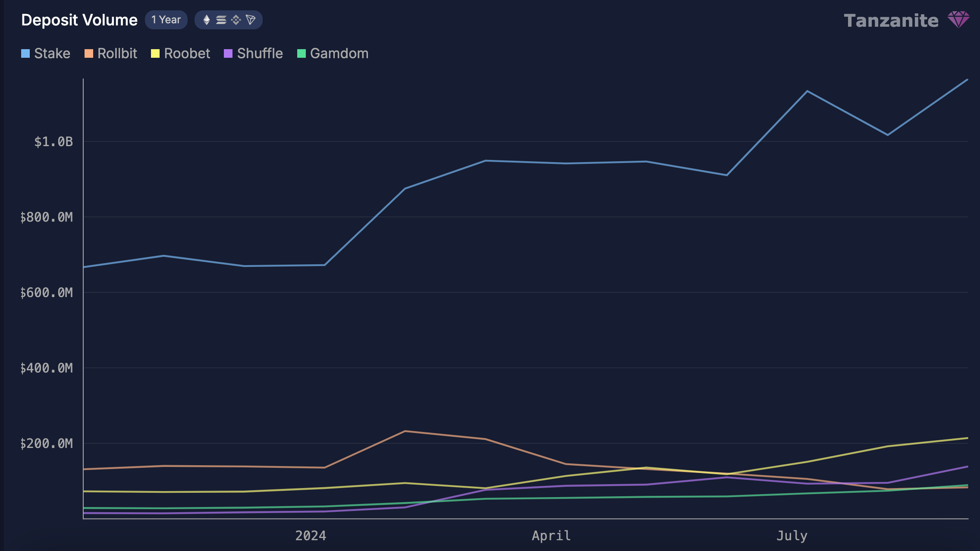Toggle the Gamdom series in the legend
This screenshot has width=980, height=551.
333,53
